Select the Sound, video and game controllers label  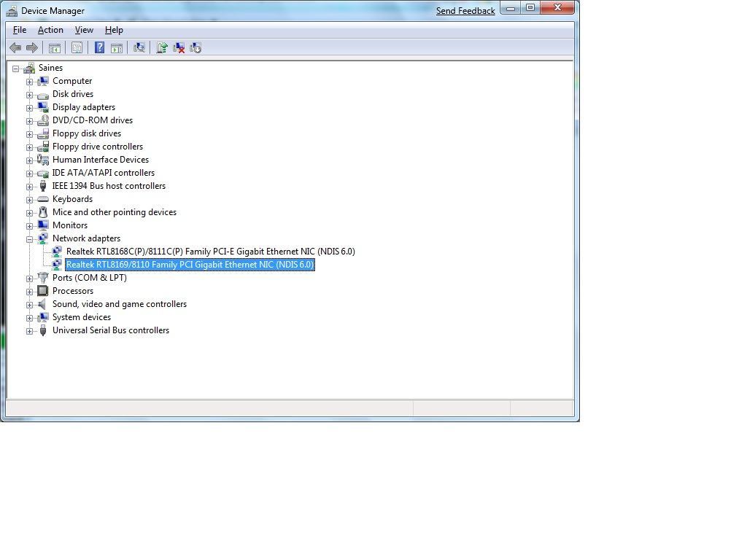[x=120, y=304]
